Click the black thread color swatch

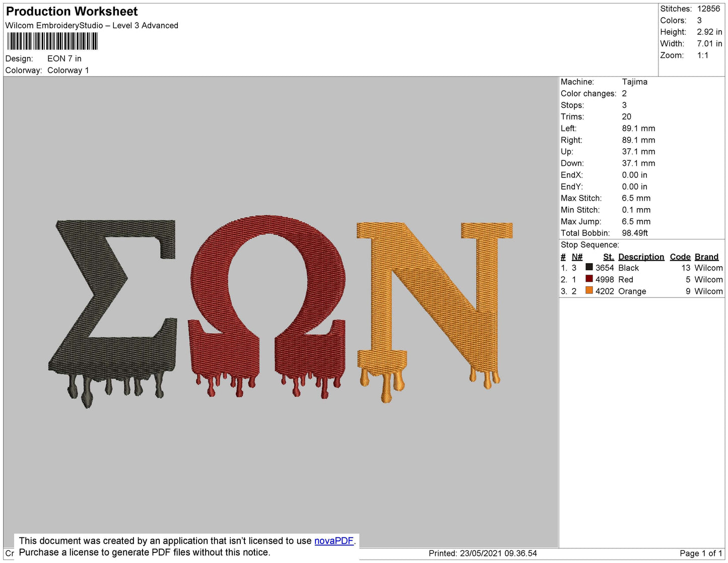click(x=589, y=267)
